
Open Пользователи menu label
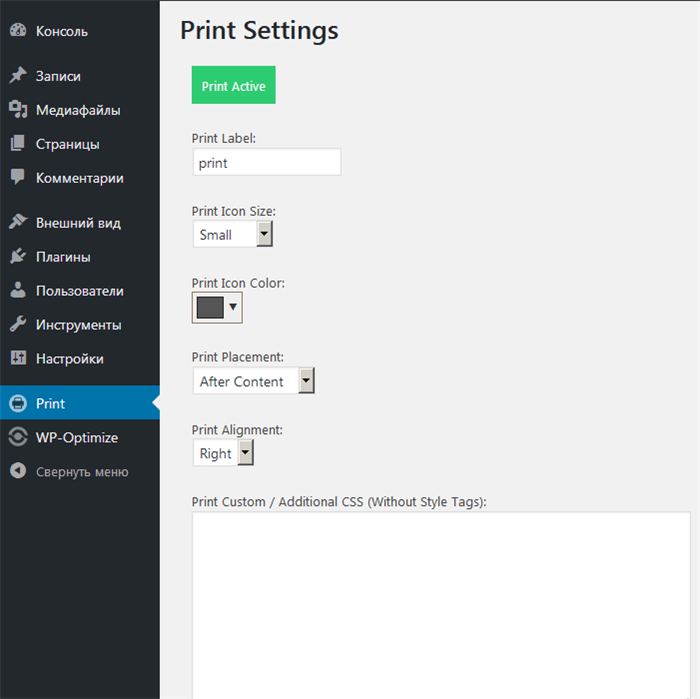tap(79, 291)
